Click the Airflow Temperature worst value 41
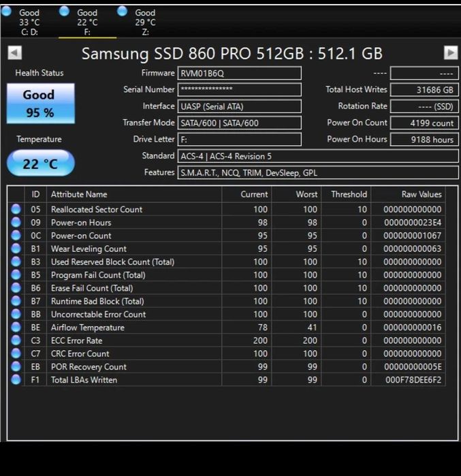Image resolution: width=461 pixels, height=476 pixels. point(312,328)
